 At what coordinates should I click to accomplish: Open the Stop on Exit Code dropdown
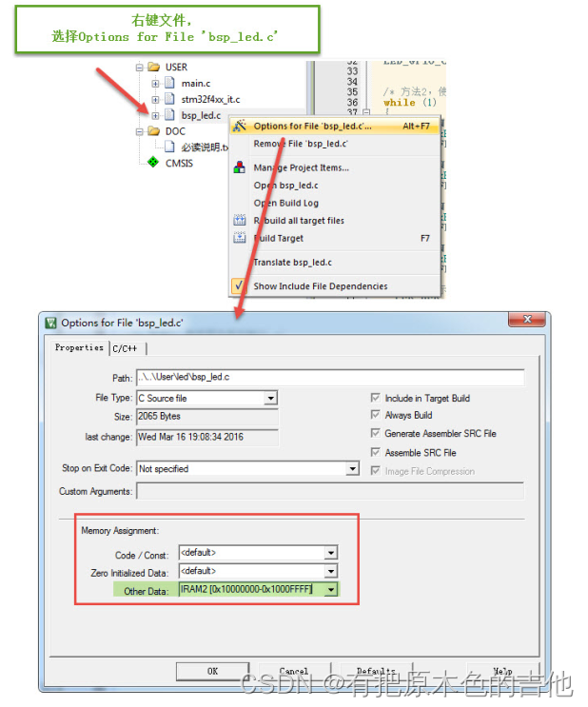[x=353, y=468]
